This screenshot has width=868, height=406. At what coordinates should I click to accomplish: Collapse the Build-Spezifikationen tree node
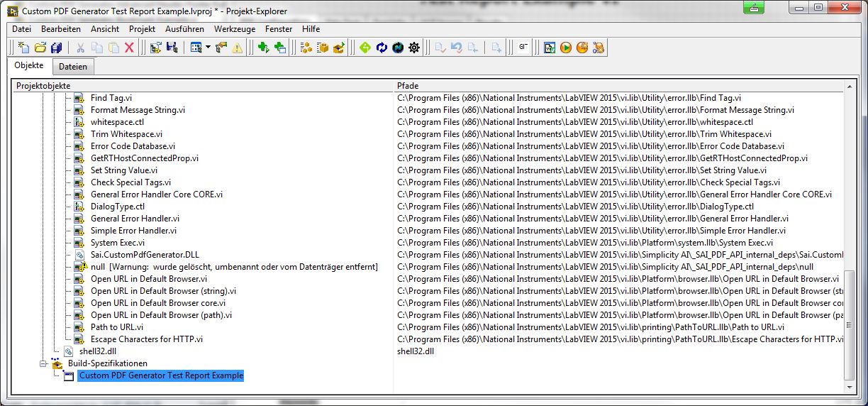(x=43, y=364)
